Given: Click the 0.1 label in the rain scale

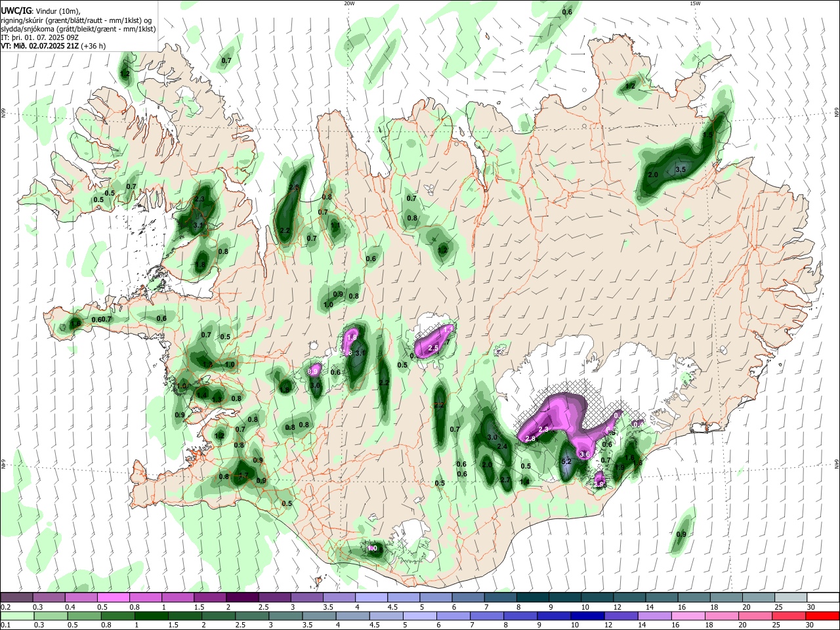Looking at the screenshot, I should [5, 625].
